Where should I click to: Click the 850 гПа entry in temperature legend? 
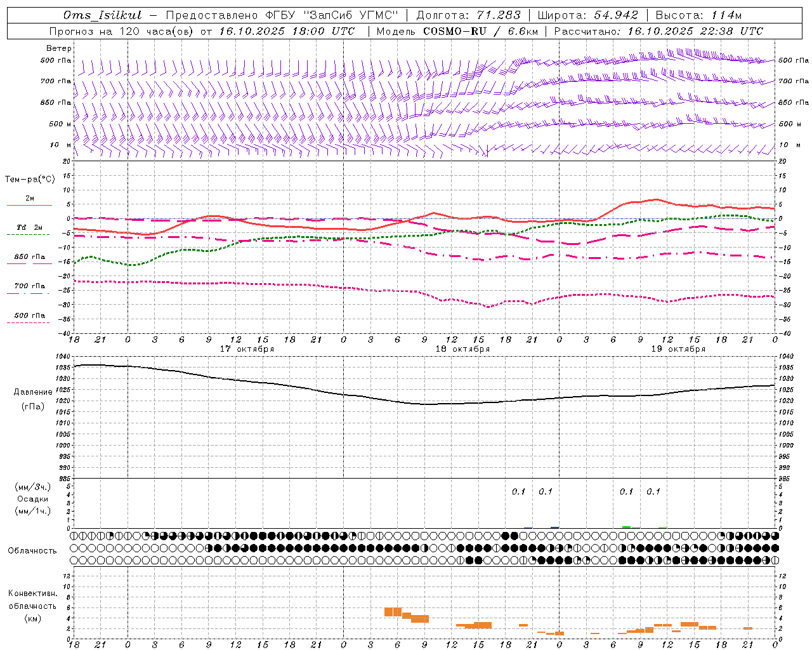pos(29,256)
